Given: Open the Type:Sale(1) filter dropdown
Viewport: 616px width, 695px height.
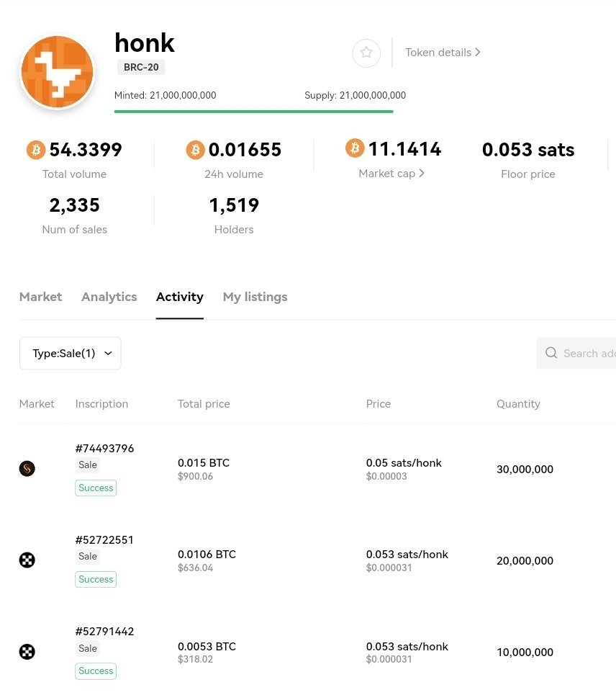Looking at the screenshot, I should coord(70,354).
